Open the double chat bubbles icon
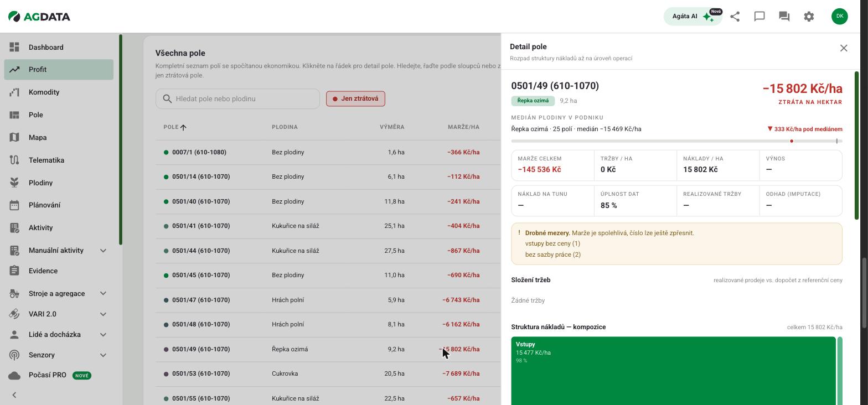The width and height of the screenshot is (868, 405). pos(784,17)
